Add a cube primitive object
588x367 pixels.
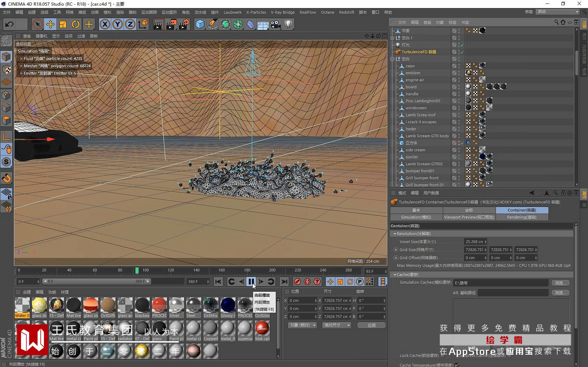(x=200, y=24)
